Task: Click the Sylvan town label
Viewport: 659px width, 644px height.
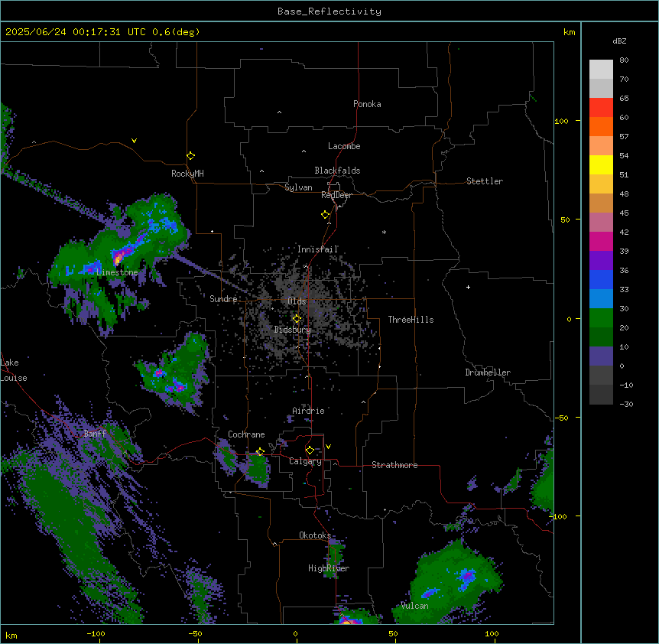Action: pos(298,187)
